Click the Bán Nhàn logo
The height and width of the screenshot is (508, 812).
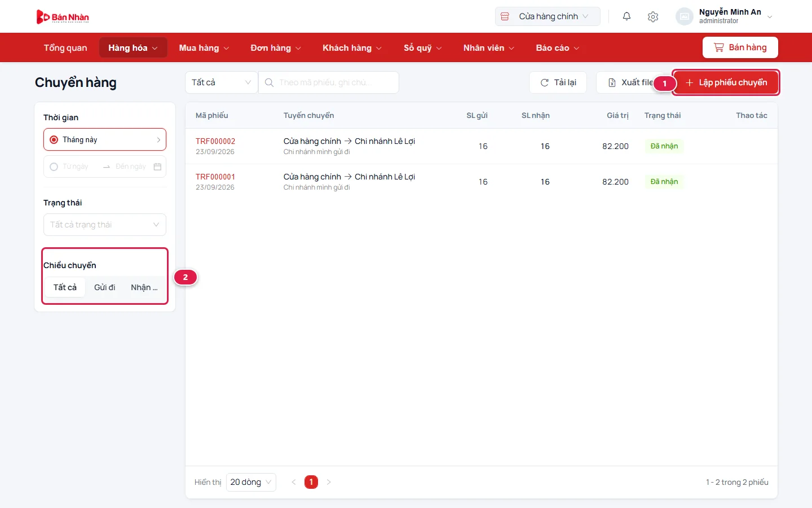[63, 17]
